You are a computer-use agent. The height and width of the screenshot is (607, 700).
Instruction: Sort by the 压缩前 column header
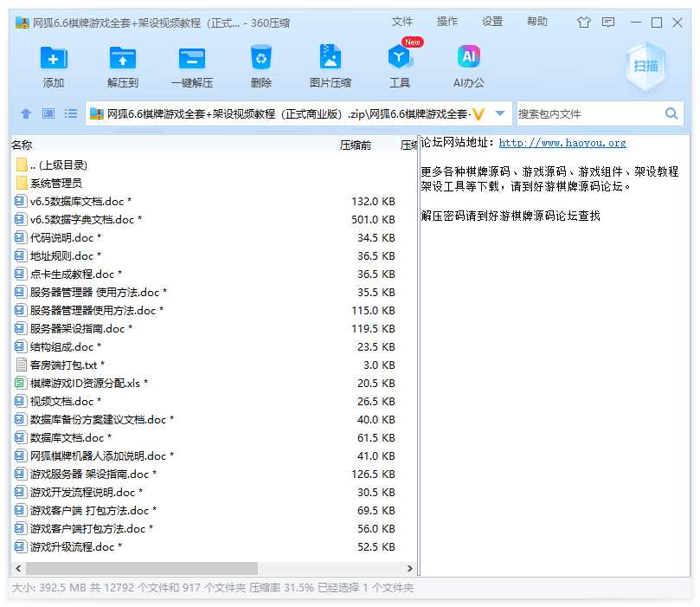356,145
